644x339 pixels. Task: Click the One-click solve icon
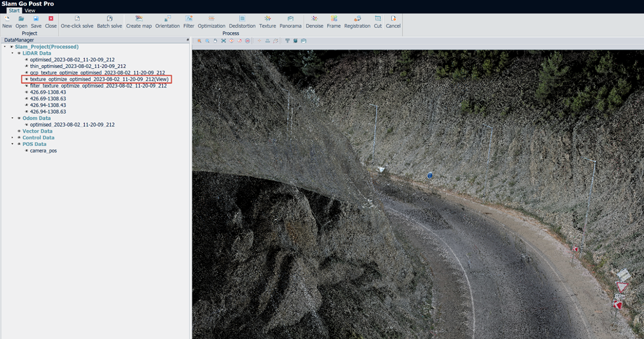point(77,19)
